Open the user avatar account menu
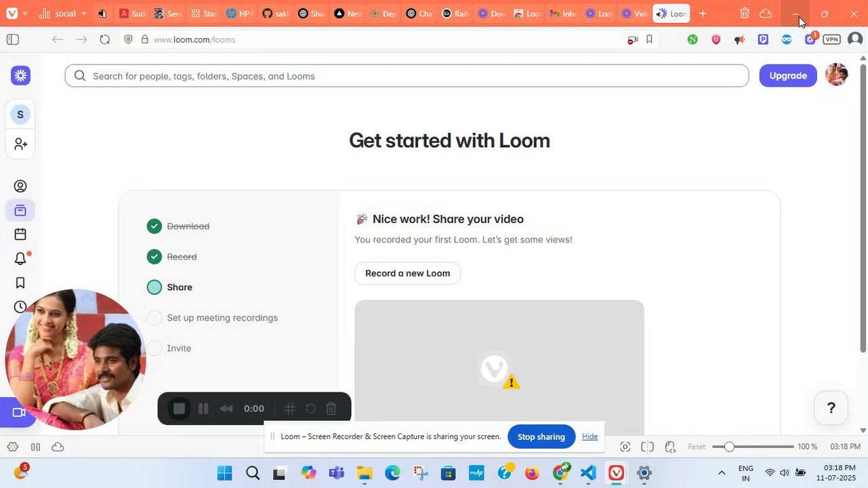 pyautogui.click(x=837, y=75)
